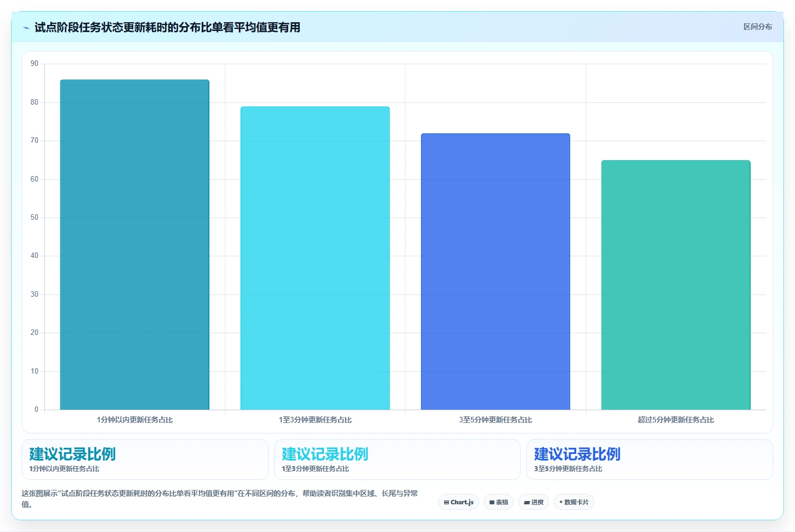This screenshot has width=795, height=532.
Task: Click the 进度 tag pill
Action: pyautogui.click(x=534, y=502)
